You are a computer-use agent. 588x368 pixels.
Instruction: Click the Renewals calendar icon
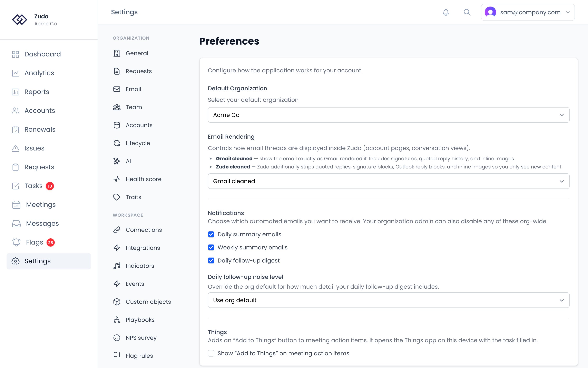coord(16,129)
